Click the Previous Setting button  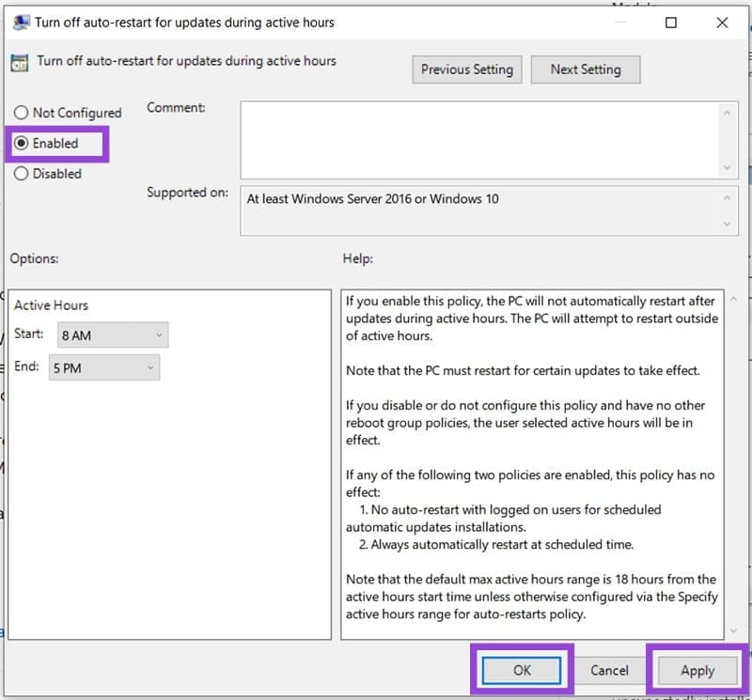[466, 69]
